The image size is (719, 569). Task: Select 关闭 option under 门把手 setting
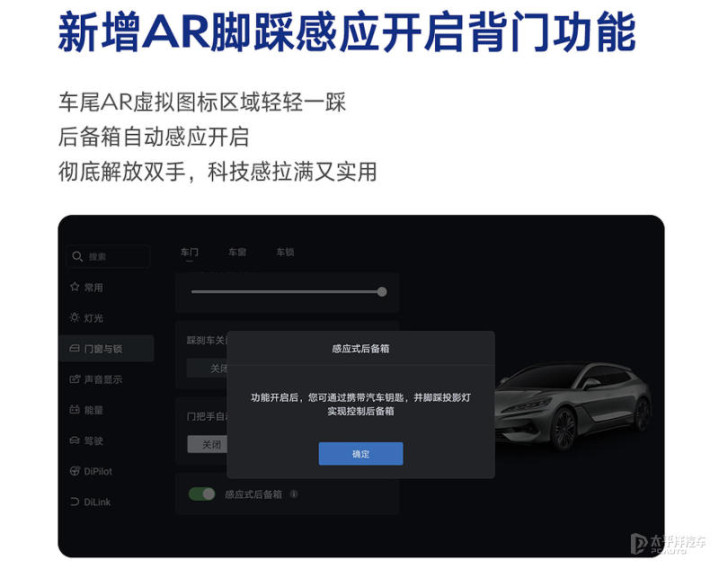[208, 444]
